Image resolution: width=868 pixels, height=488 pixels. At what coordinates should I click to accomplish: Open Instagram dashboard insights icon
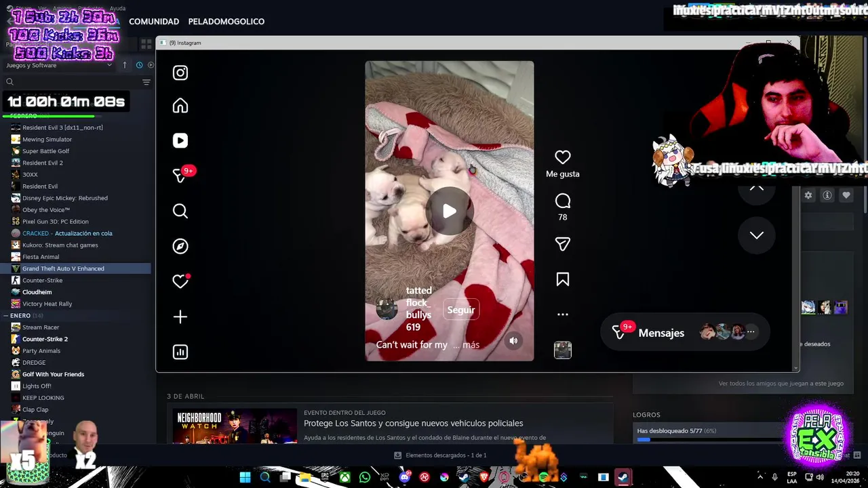[180, 352]
